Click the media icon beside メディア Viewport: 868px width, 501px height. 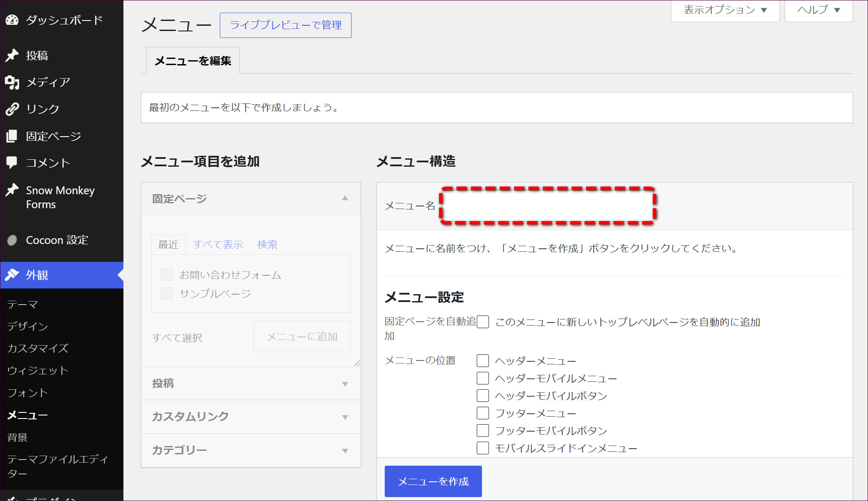12,82
